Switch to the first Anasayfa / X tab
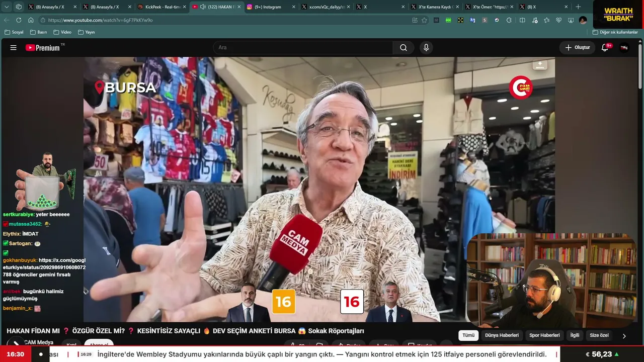The width and height of the screenshot is (644, 362). pos(52,7)
